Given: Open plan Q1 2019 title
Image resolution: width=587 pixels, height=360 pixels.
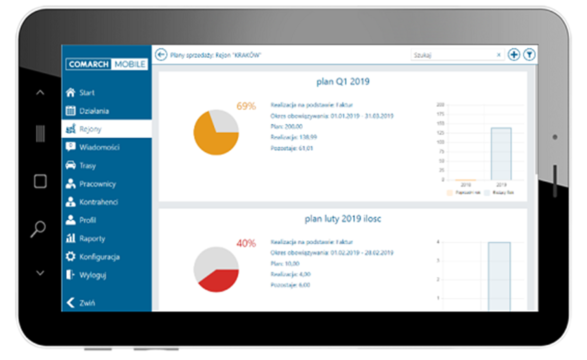Looking at the screenshot, I should pos(343,82).
